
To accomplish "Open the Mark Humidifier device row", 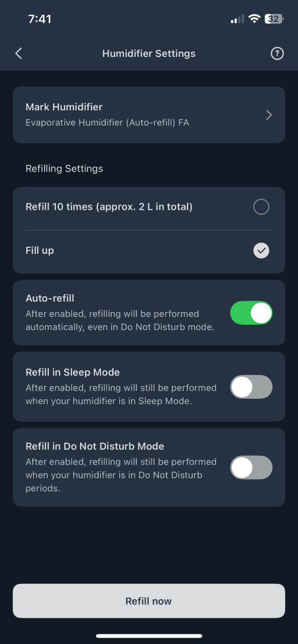I will pos(149,115).
